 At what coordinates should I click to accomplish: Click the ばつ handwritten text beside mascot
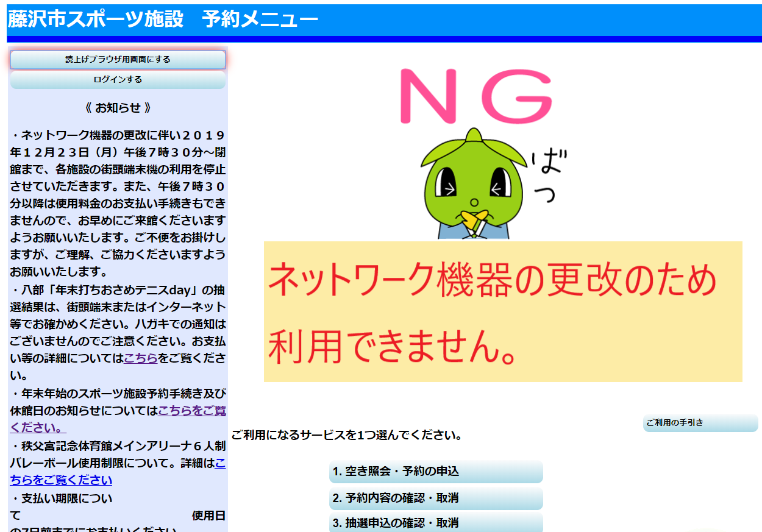546,177
